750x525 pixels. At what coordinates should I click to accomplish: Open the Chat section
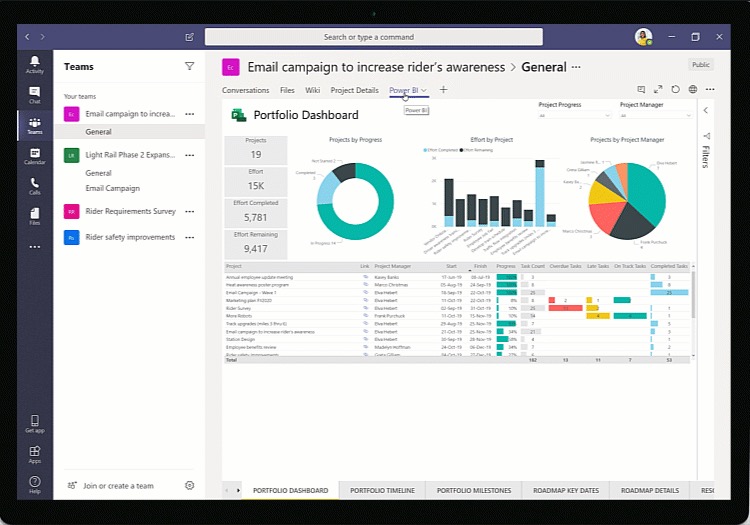point(34,95)
